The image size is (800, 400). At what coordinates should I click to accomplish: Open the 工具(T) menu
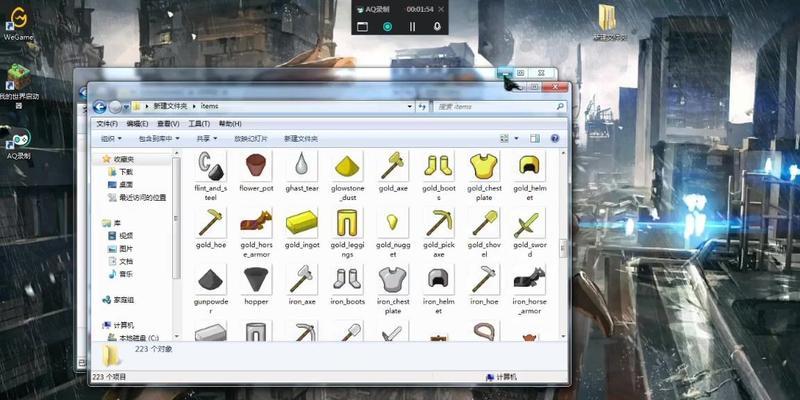199,124
